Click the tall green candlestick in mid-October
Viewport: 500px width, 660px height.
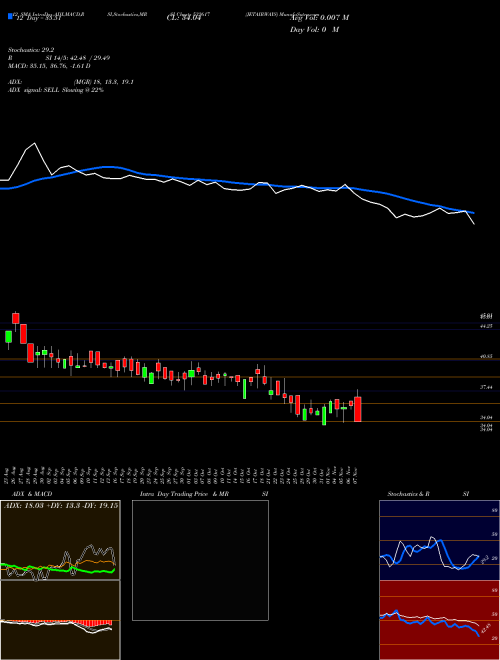pyautogui.click(x=244, y=389)
